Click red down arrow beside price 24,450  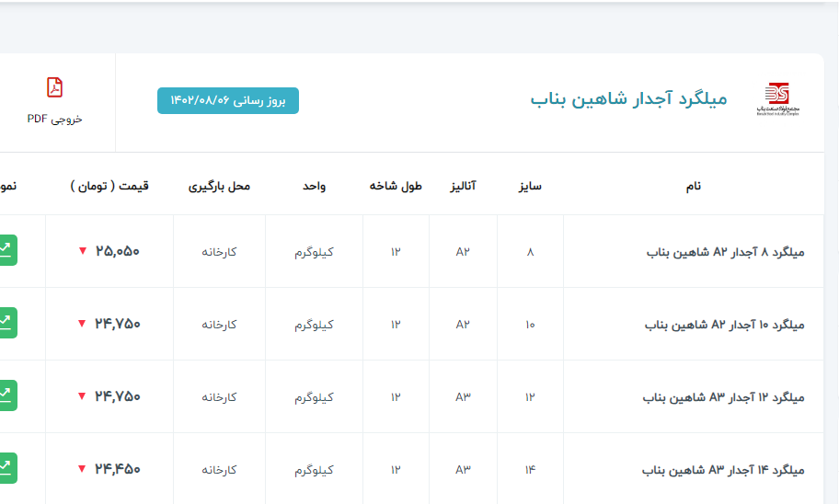point(82,469)
